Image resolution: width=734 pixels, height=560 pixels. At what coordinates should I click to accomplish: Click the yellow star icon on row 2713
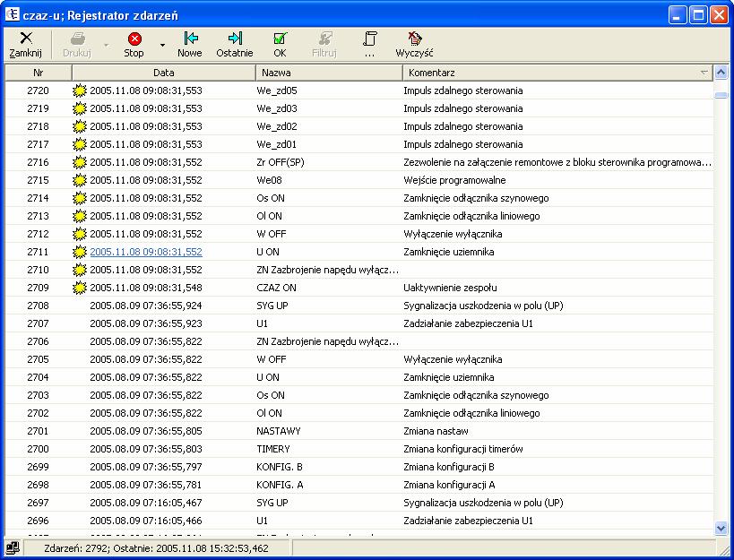click(x=80, y=216)
